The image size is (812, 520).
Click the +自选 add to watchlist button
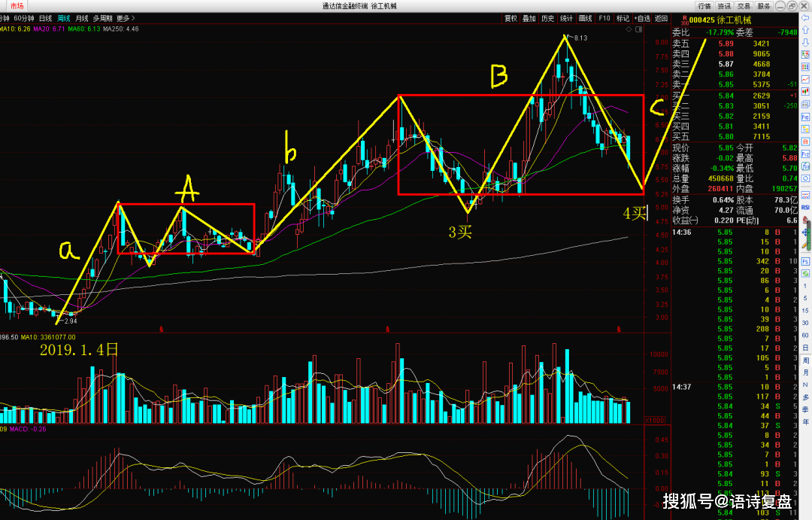point(642,19)
